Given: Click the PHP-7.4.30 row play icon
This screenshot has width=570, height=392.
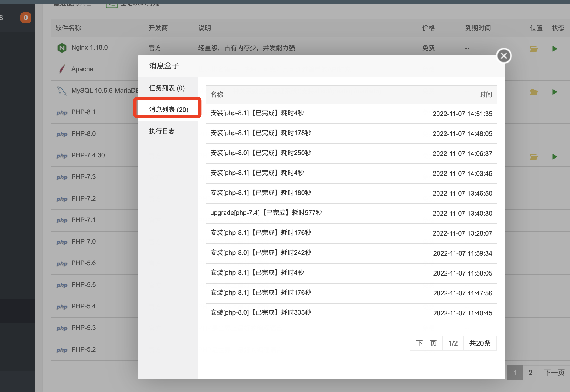Looking at the screenshot, I should coord(555,156).
